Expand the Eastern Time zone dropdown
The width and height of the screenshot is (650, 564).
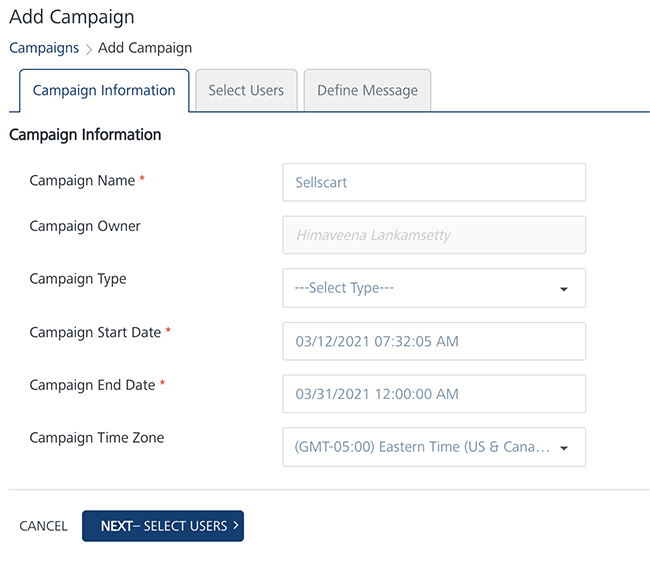[424, 447]
